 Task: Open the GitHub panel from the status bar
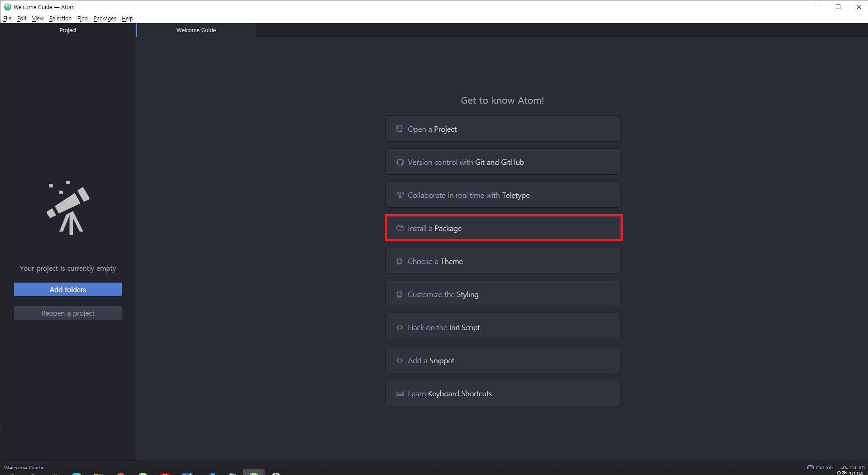(x=820, y=468)
